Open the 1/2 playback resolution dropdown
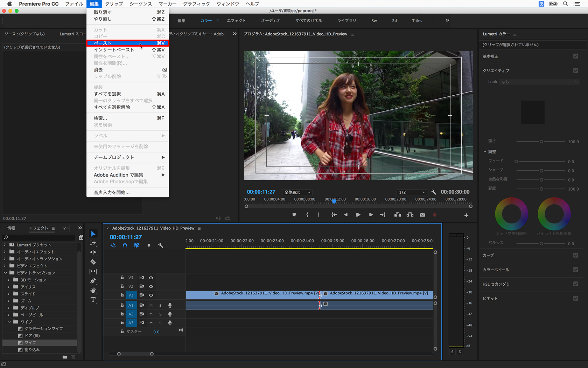 (x=412, y=192)
